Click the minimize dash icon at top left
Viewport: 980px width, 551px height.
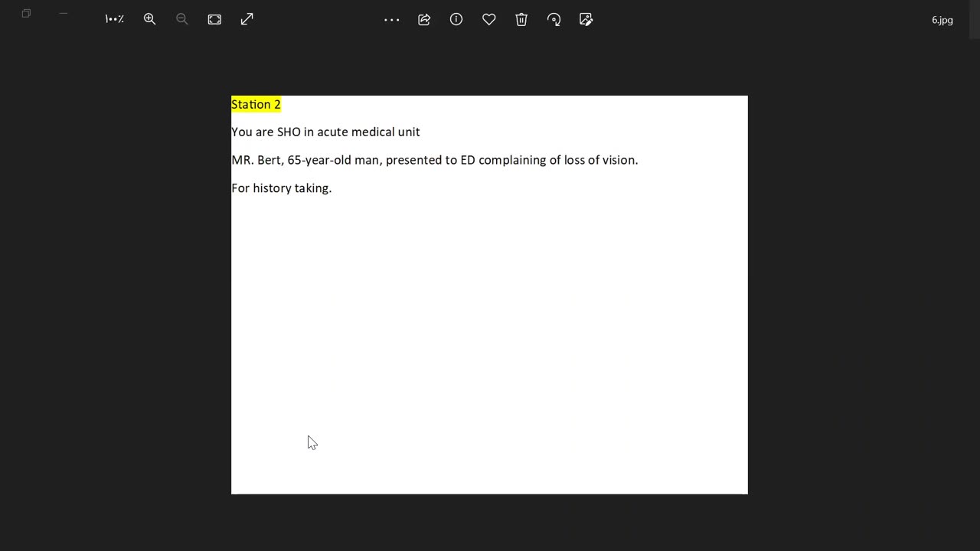tap(64, 13)
